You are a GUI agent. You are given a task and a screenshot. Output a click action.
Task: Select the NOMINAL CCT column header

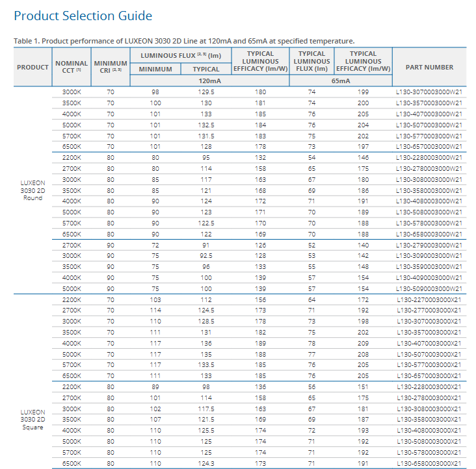[x=72, y=67]
